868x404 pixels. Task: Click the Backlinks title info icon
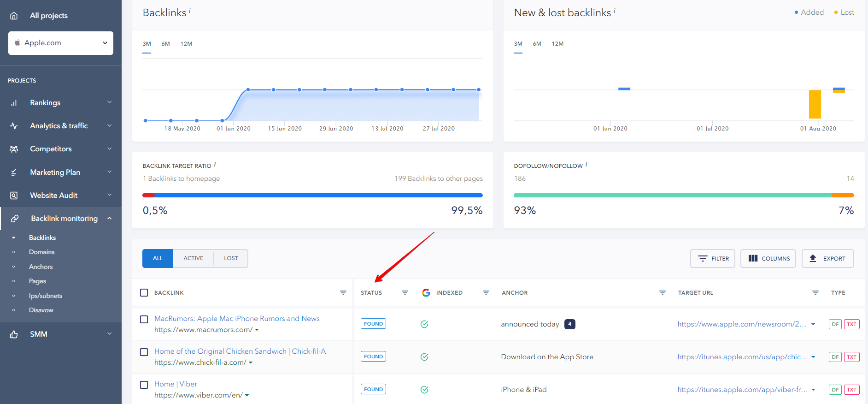click(189, 11)
